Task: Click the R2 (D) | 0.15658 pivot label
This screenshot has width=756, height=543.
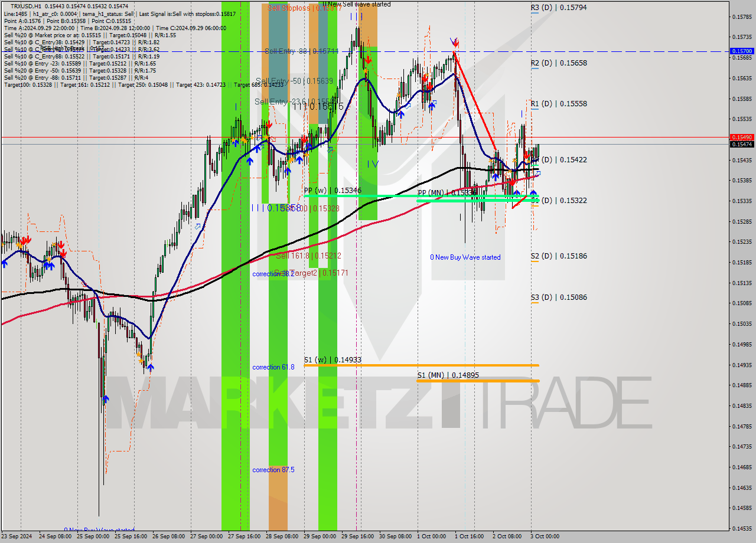Action: click(559, 63)
